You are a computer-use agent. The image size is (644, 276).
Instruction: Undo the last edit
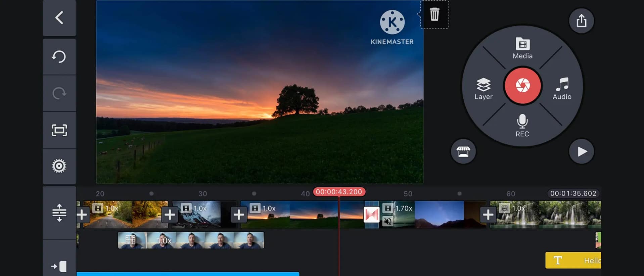(59, 56)
